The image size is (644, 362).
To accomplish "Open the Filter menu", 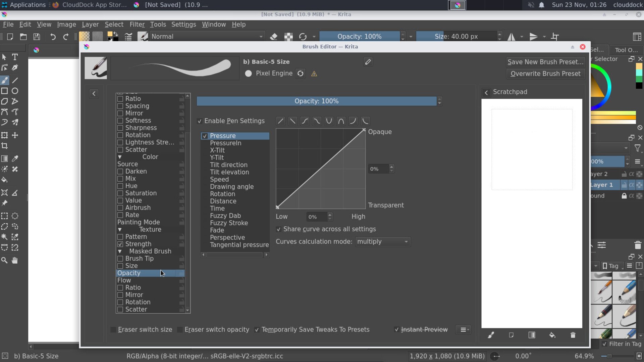I will 137,24.
